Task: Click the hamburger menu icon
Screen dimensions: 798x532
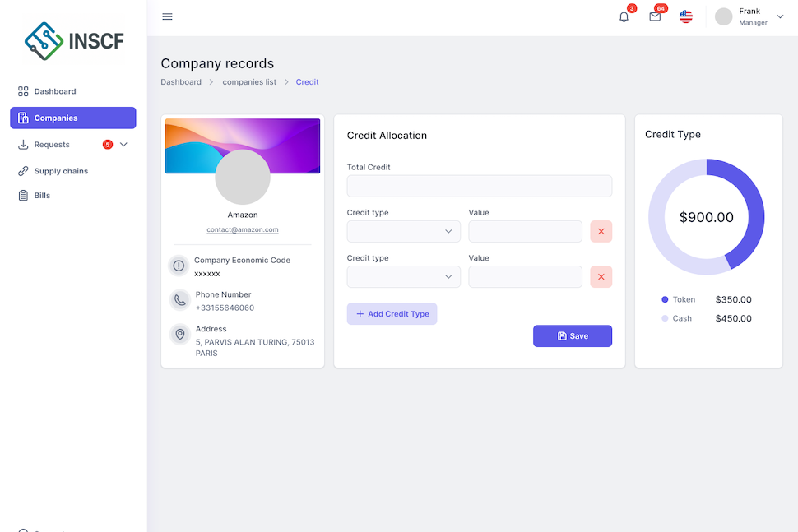Action: tap(167, 16)
